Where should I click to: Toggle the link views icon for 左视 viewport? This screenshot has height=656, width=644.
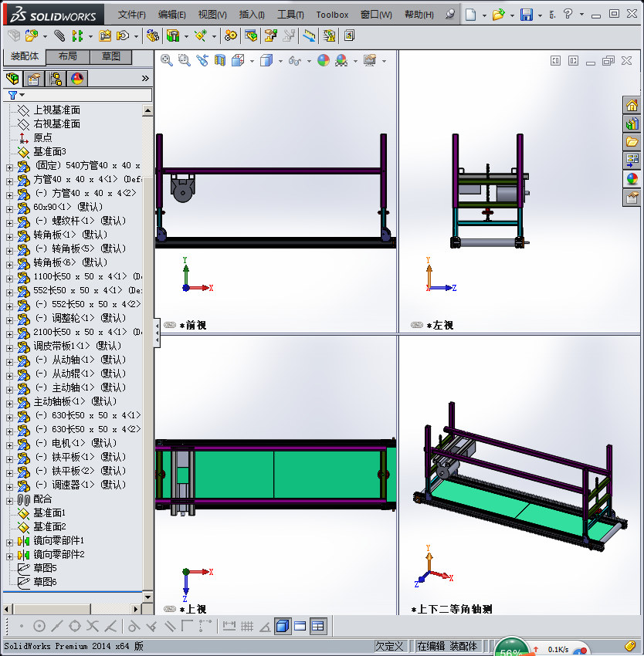(x=417, y=325)
